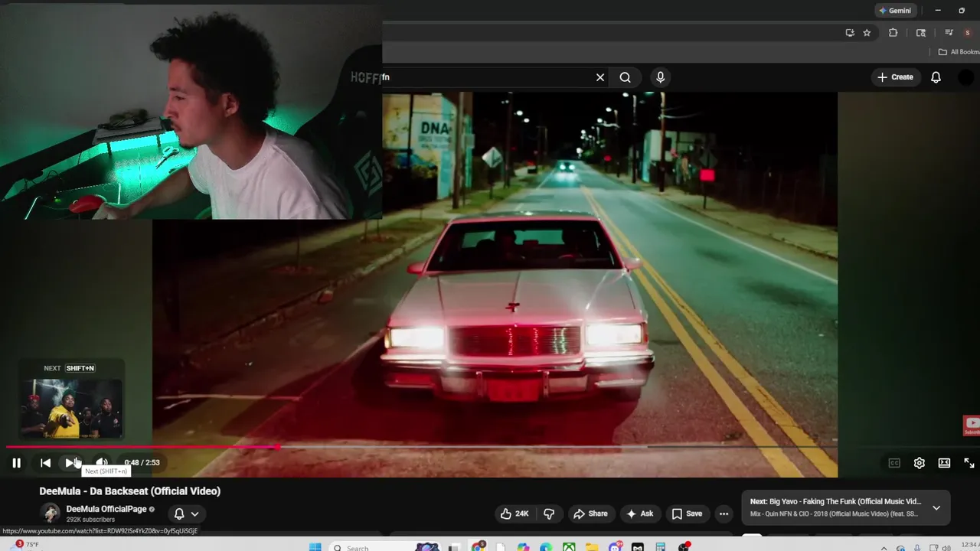Dislike the video
This screenshot has width=980, height=551.
pos(549,514)
